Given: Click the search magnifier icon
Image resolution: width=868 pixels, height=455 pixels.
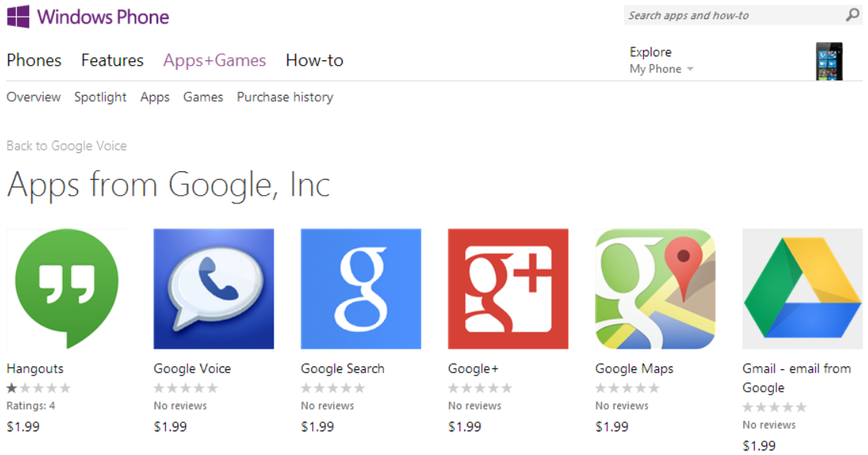Looking at the screenshot, I should pos(851,15).
